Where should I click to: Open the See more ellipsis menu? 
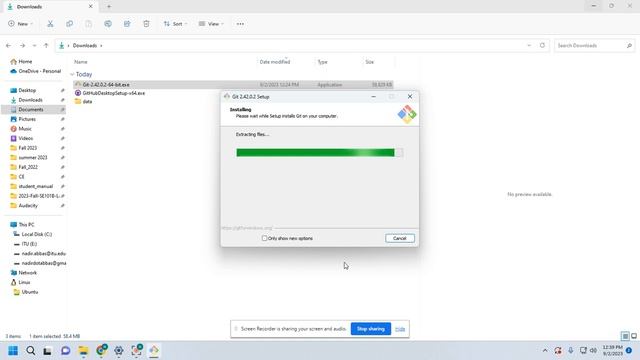pyautogui.click(x=240, y=24)
